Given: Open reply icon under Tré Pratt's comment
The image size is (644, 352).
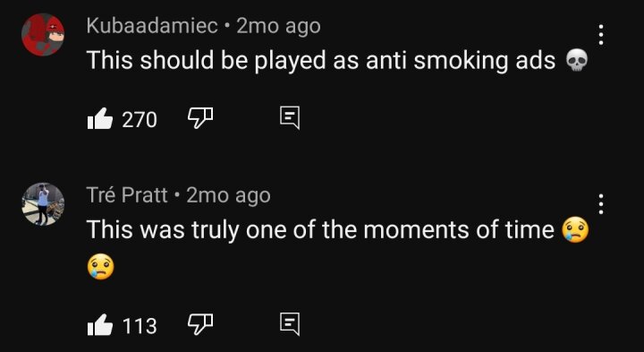Looking at the screenshot, I should (x=290, y=324).
